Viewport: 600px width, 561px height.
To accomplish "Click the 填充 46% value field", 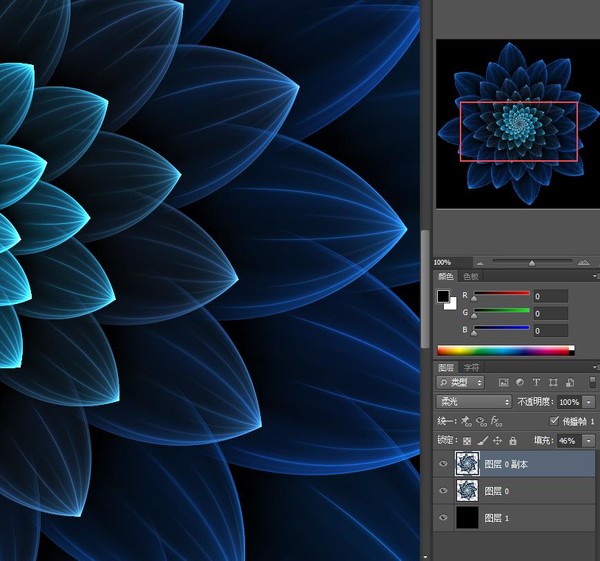I will pyautogui.click(x=569, y=441).
